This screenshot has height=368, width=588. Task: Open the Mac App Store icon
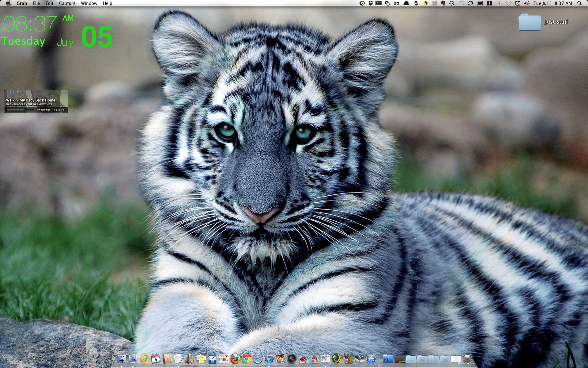[x=371, y=358]
